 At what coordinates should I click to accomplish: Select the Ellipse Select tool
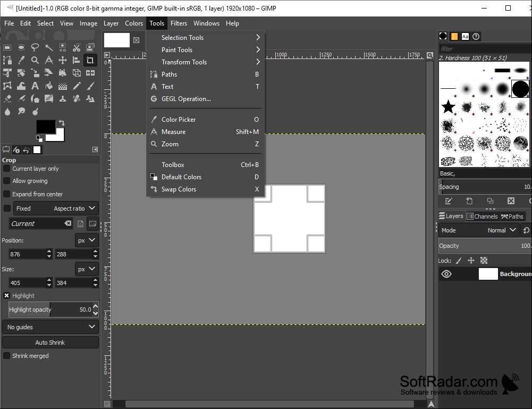(x=21, y=47)
